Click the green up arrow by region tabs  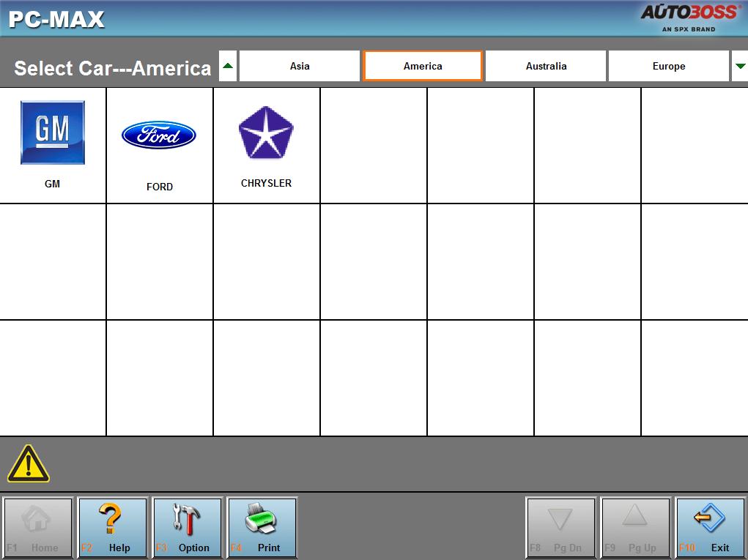click(228, 66)
